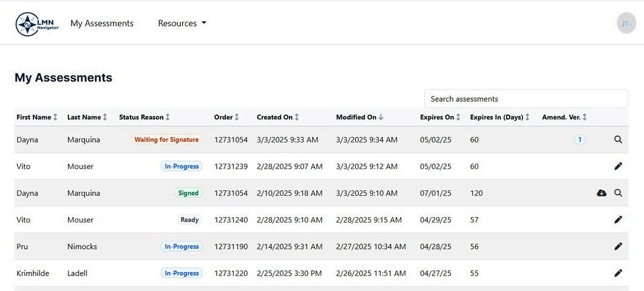This screenshot has height=291, width=644.
Task: Click the Waiting for Signature status badge
Action: point(166,139)
